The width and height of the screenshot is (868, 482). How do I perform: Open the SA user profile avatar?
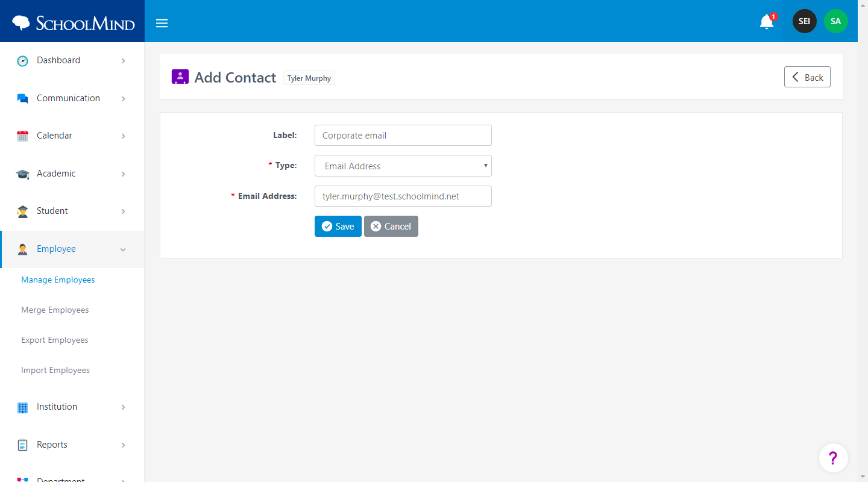point(835,21)
